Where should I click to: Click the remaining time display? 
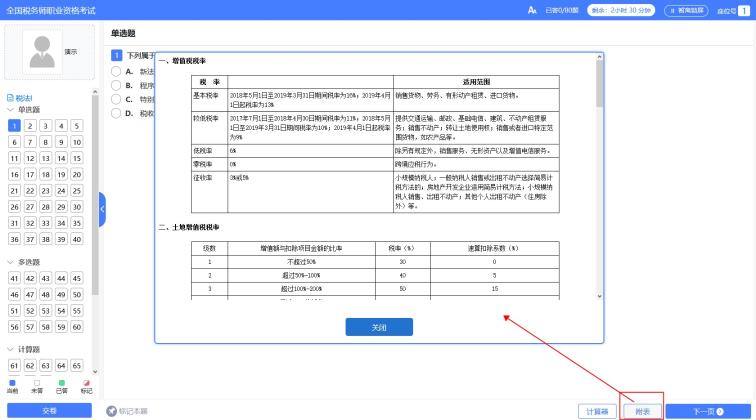(x=621, y=10)
